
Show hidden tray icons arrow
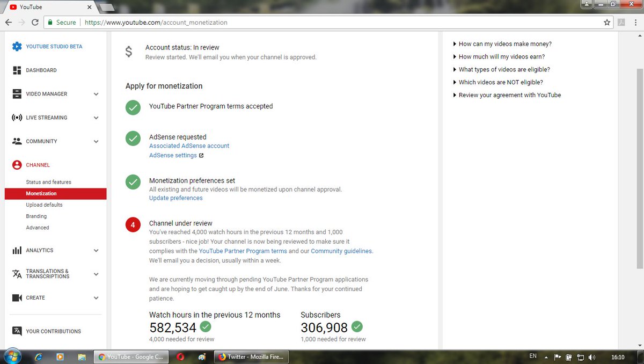pos(546,357)
